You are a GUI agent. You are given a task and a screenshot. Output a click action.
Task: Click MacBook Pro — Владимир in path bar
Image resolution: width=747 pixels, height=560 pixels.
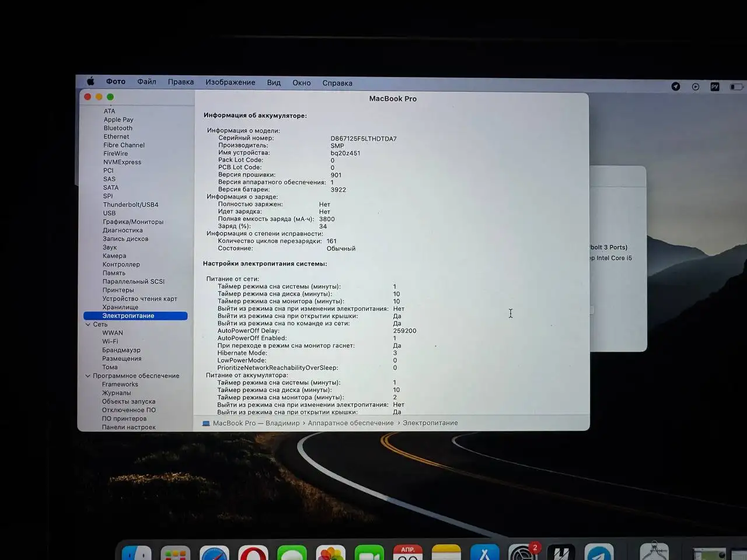[x=256, y=423]
